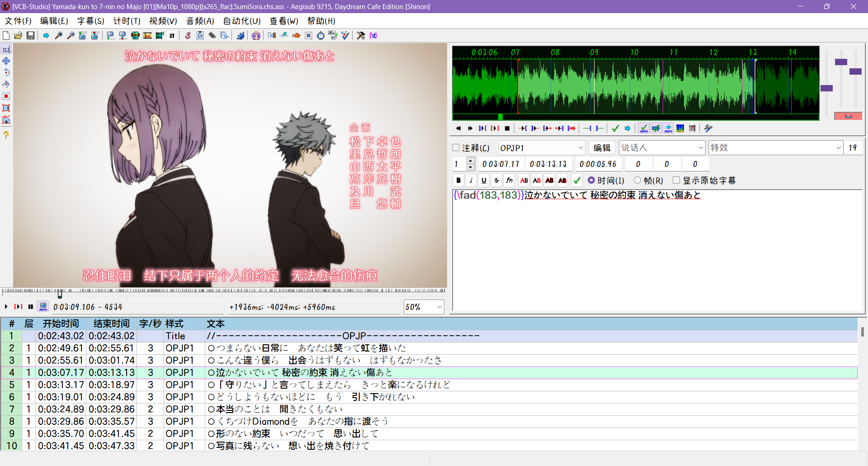Screen dimensions: 868x466
Task: Open the 字幕(S) menu
Action: tap(91, 21)
